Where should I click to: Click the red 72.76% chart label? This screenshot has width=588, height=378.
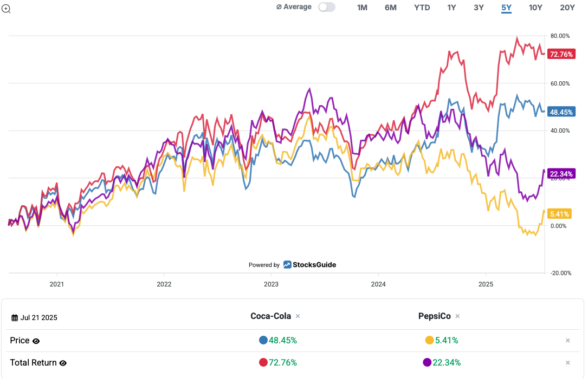pos(561,54)
